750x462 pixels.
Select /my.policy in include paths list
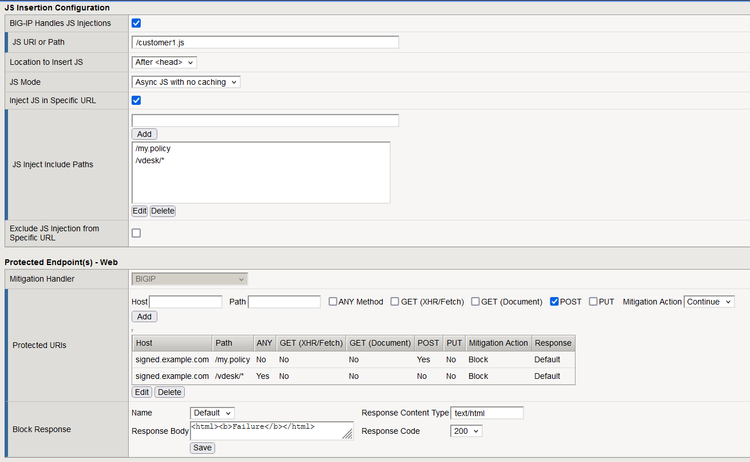coord(153,148)
